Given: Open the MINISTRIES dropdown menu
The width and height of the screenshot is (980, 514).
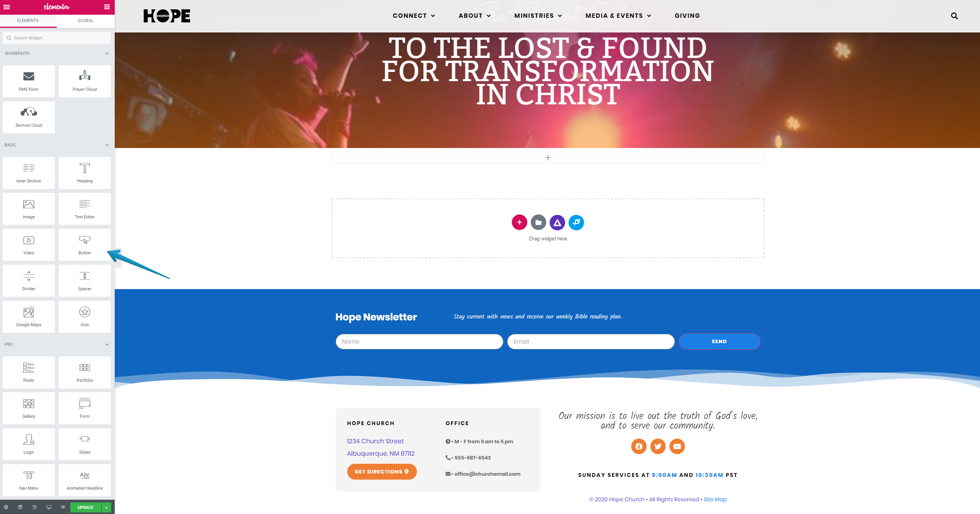Looking at the screenshot, I should tap(537, 15).
